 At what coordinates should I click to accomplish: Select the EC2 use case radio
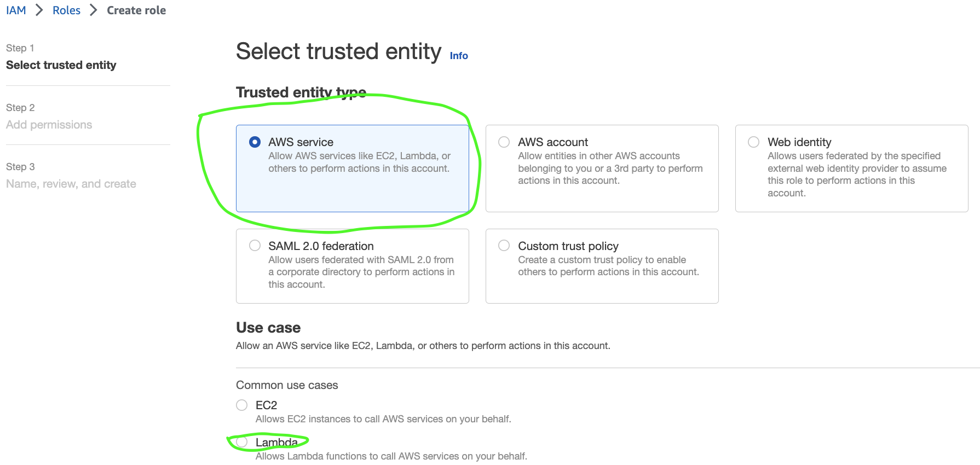click(x=241, y=405)
